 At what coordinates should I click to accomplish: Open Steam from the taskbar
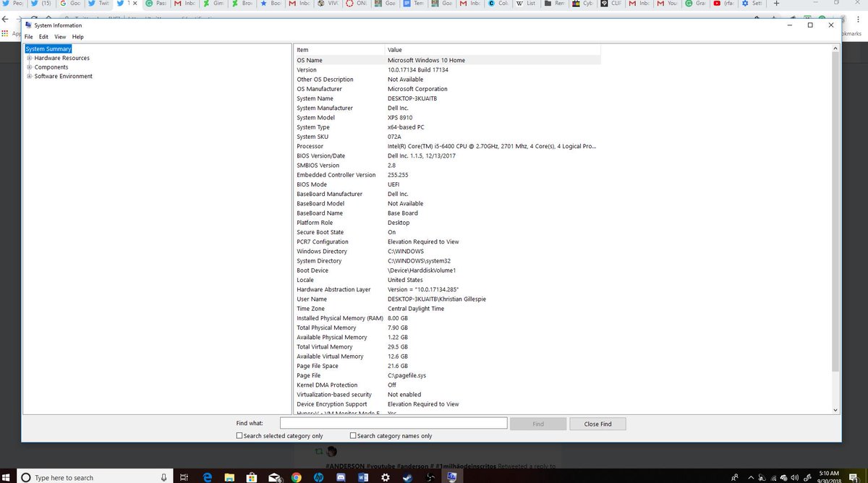[x=408, y=477]
